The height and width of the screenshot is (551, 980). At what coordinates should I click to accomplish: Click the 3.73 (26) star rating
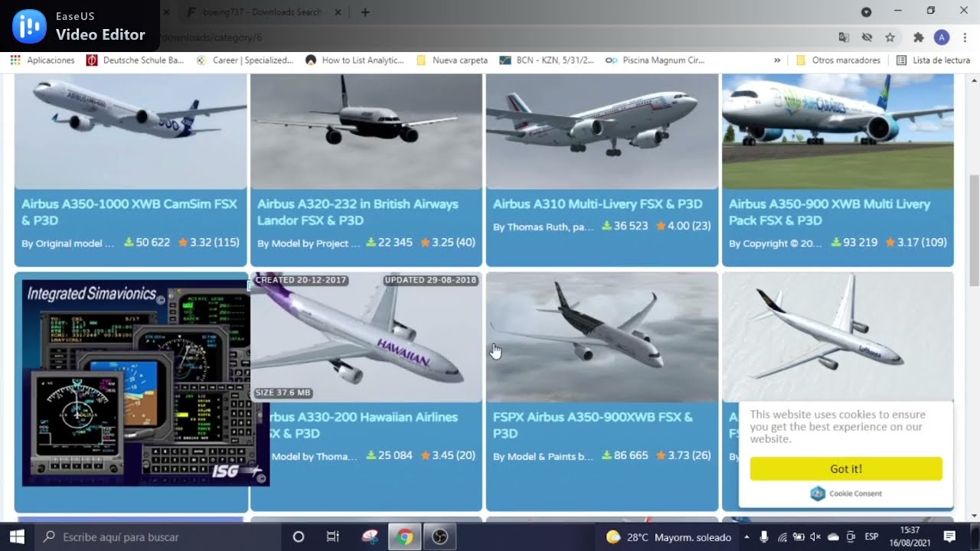click(x=683, y=455)
